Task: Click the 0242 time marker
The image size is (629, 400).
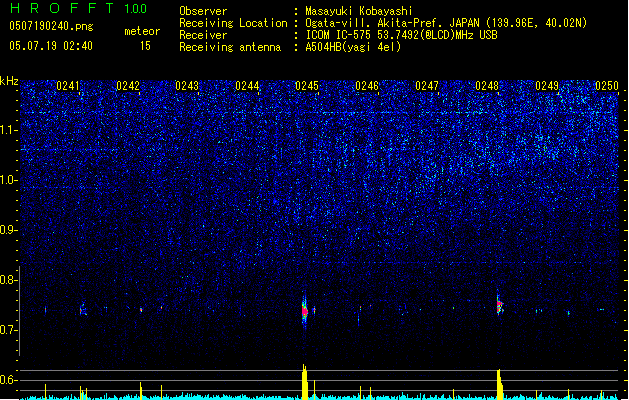Action: pyautogui.click(x=128, y=86)
